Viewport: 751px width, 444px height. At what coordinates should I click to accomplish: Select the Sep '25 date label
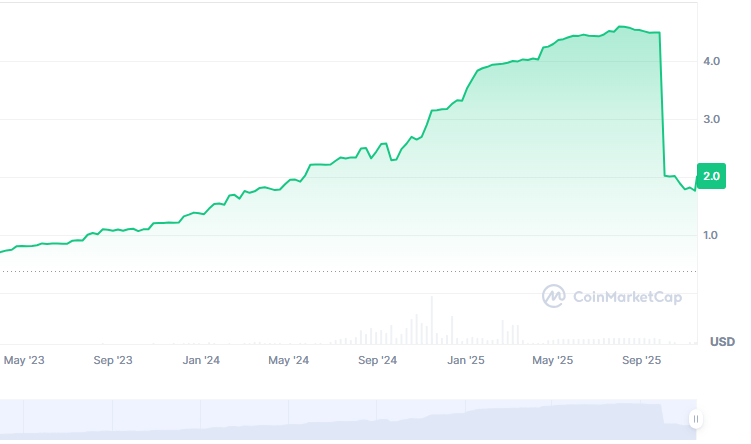642,360
